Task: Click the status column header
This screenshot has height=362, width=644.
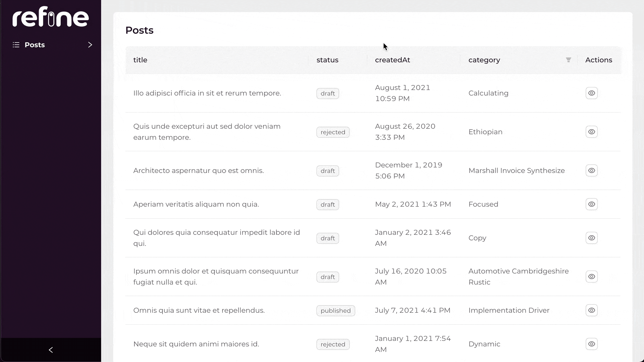Action: click(327, 60)
